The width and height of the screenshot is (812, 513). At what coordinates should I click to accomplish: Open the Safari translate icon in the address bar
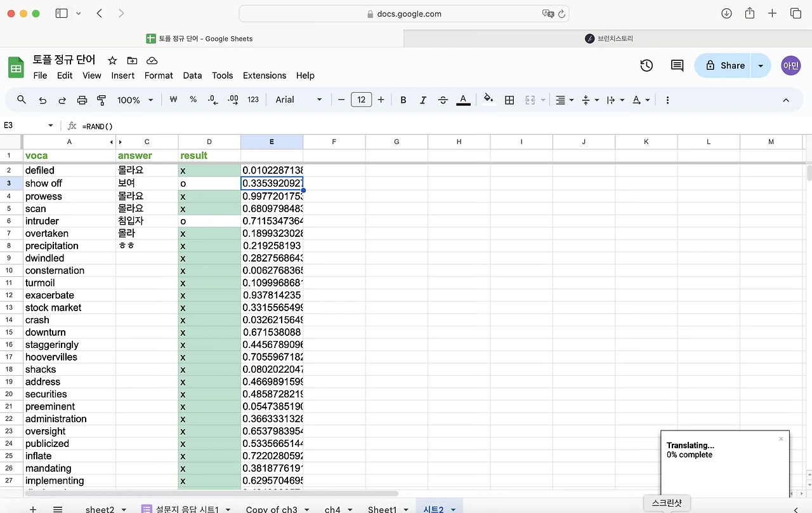[x=548, y=13]
